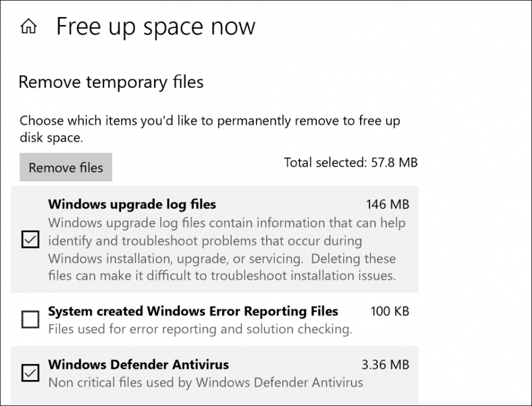Select the Windows Defender Antivirus entry

tap(139, 365)
